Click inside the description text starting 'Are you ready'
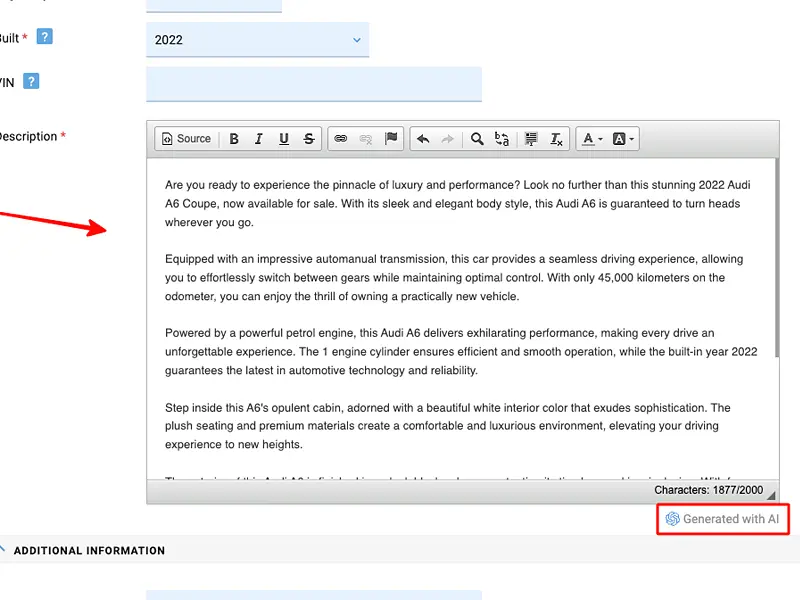Image resolution: width=800 pixels, height=600 pixels. click(x=458, y=204)
